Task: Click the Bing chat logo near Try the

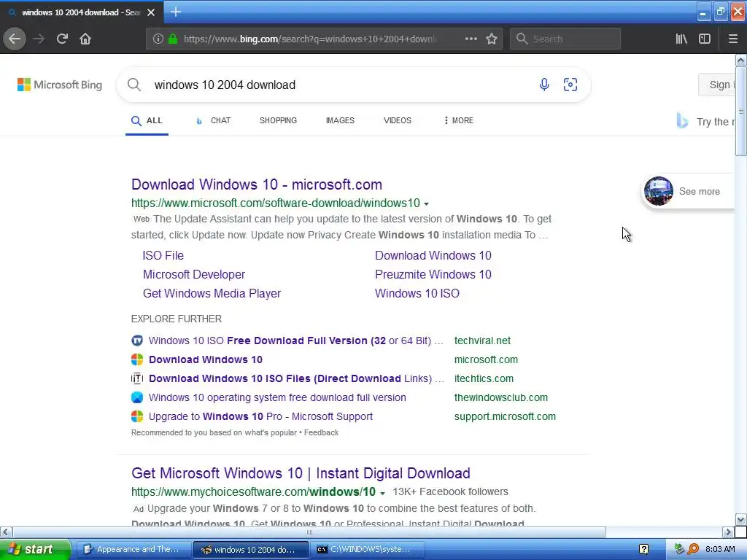Action: pyautogui.click(x=682, y=121)
